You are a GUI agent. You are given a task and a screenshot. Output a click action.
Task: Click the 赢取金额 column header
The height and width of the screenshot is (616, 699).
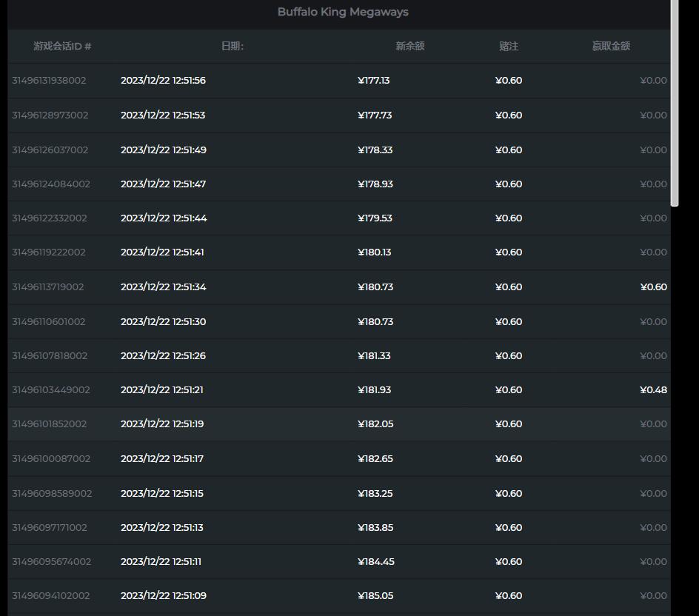[x=611, y=46]
